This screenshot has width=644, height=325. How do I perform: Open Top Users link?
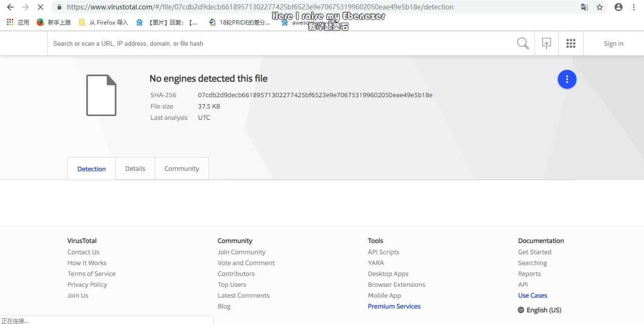coord(232,284)
